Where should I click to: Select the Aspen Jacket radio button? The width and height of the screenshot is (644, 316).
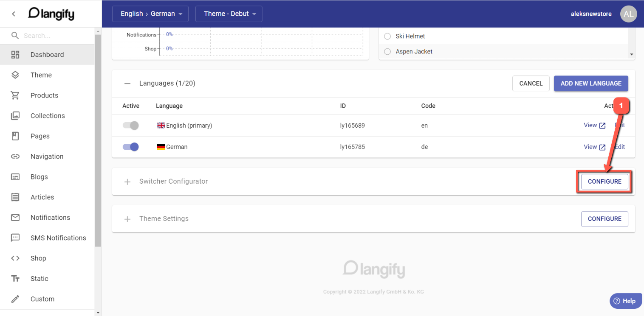tap(387, 52)
